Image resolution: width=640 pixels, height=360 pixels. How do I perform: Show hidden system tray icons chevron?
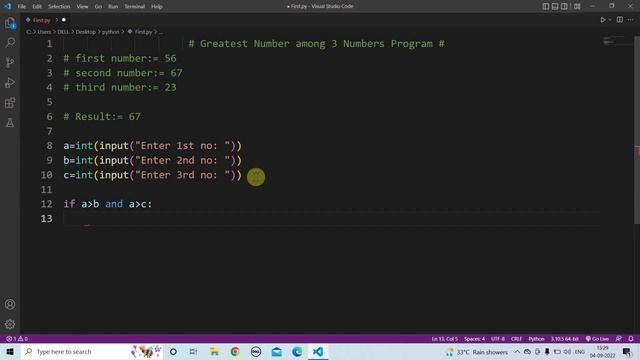tap(517, 352)
